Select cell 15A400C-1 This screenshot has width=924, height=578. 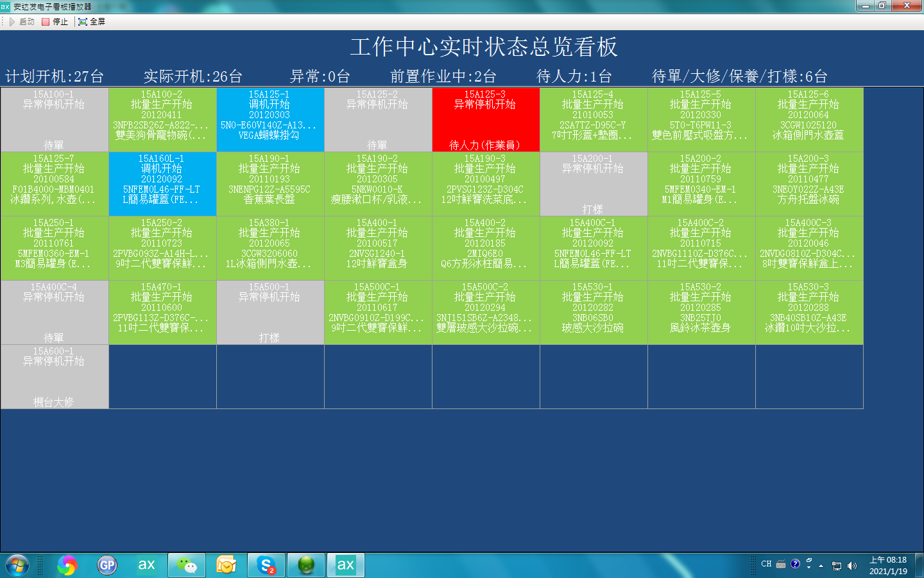(594, 248)
